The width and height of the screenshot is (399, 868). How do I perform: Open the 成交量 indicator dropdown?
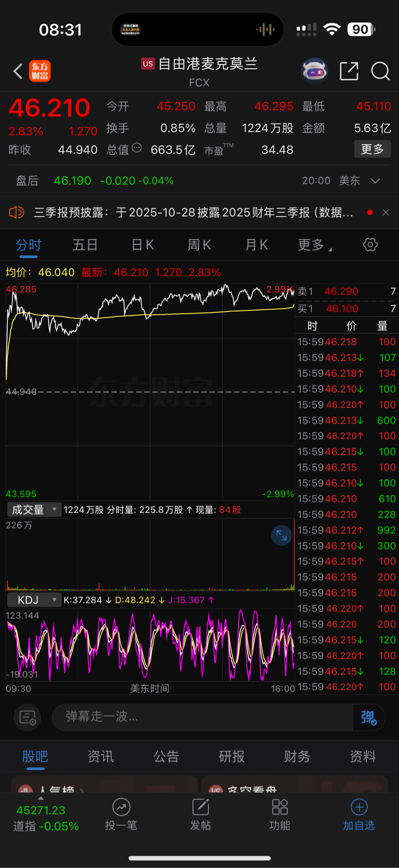click(x=34, y=510)
